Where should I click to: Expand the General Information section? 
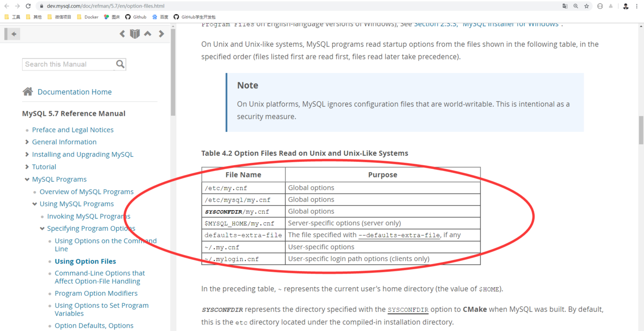(27, 142)
